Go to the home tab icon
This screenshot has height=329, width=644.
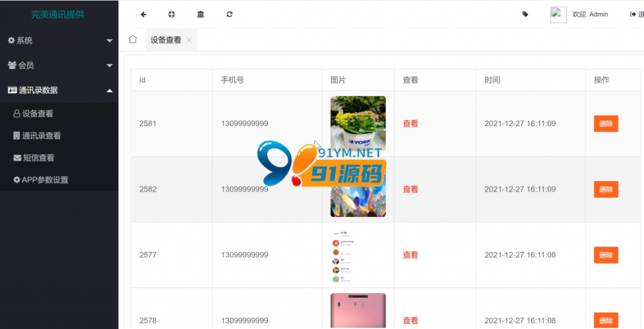point(133,40)
